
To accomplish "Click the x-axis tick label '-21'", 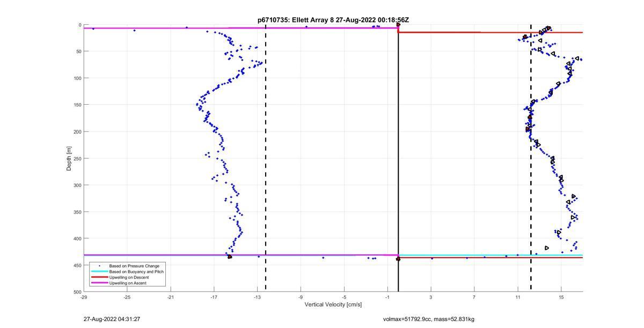I will [x=171, y=297].
